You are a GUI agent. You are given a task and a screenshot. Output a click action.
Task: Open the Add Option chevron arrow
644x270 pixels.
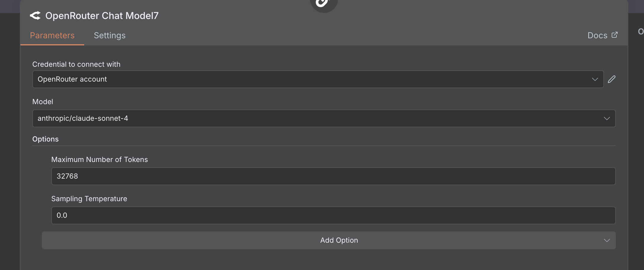(607, 240)
